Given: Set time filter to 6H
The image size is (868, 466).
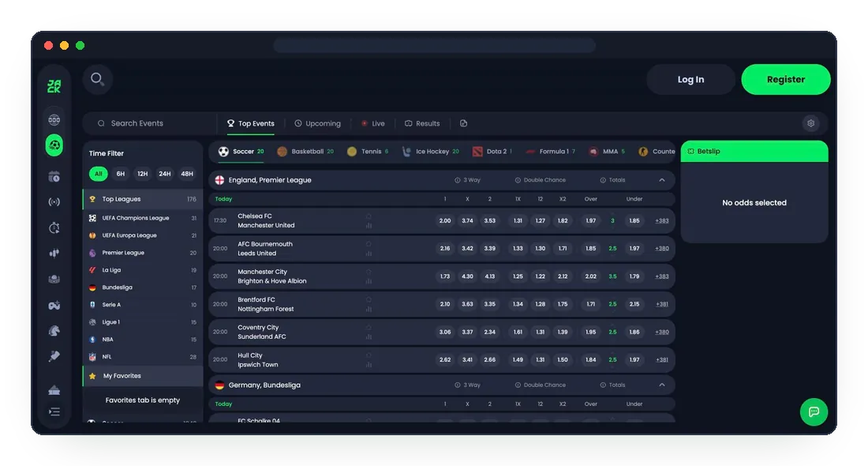Looking at the screenshot, I should tap(120, 174).
